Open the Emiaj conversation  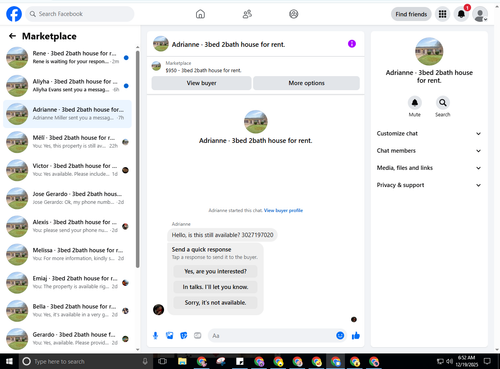(x=67, y=283)
